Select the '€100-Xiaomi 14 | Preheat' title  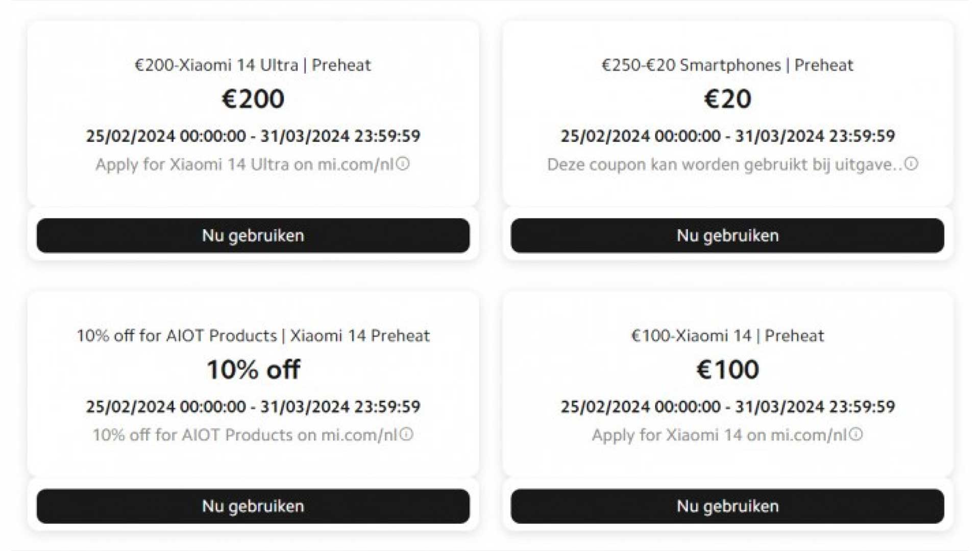pos(727,336)
